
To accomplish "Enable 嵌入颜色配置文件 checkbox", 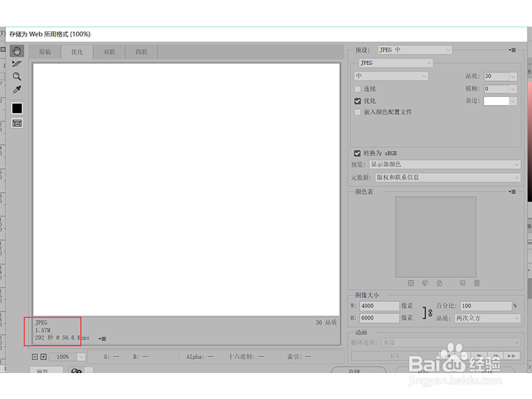I will click(358, 112).
